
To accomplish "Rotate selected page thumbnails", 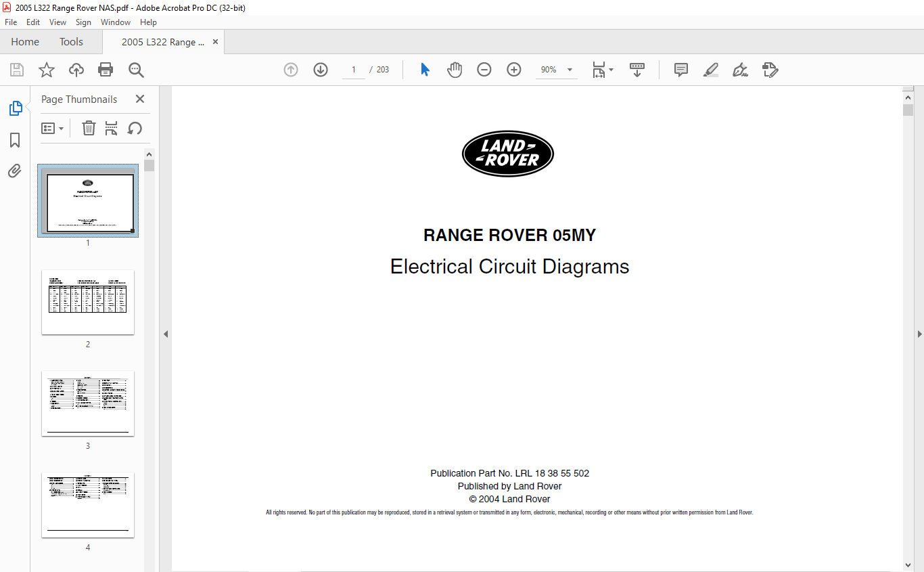I will pyautogui.click(x=135, y=128).
